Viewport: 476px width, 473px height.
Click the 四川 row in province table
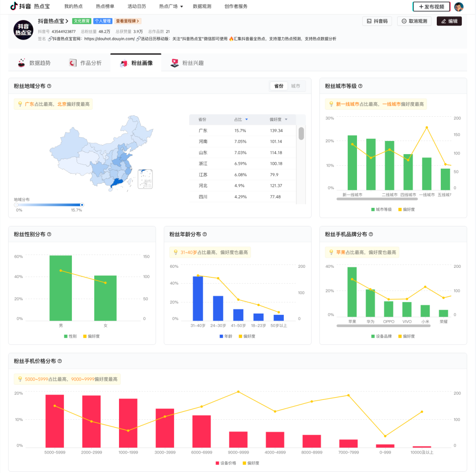point(242,196)
